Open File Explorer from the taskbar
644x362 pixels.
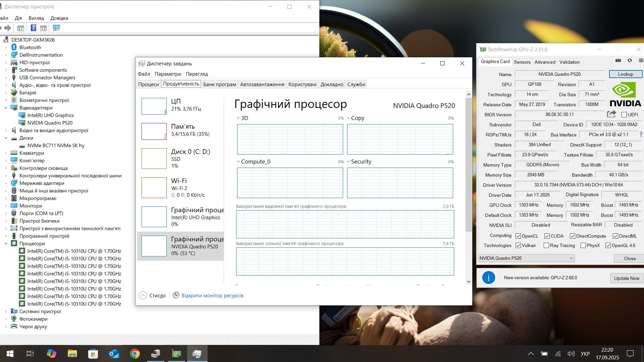[72, 354]
